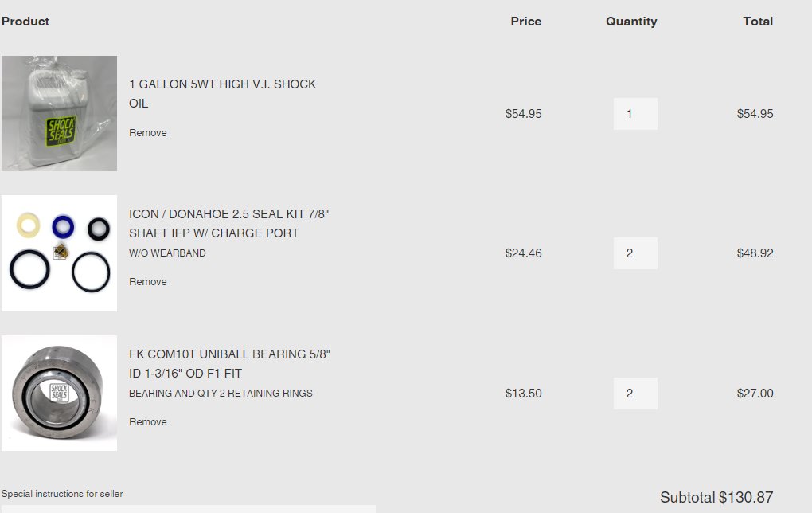Open the 1 Gallon 5WT Shock Oil link
The height and width of the screenshot is (513, 812).
222,94
